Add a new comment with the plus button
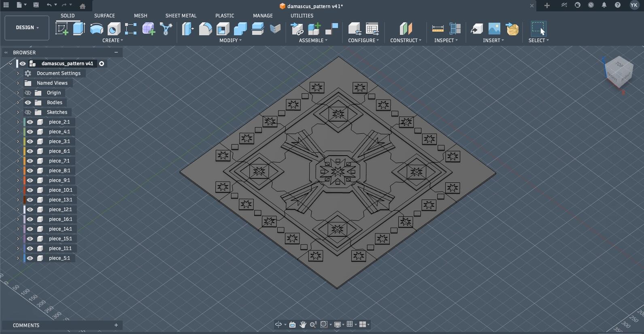The width and height of the screenshot is (644, 334). tap(116, 325)
